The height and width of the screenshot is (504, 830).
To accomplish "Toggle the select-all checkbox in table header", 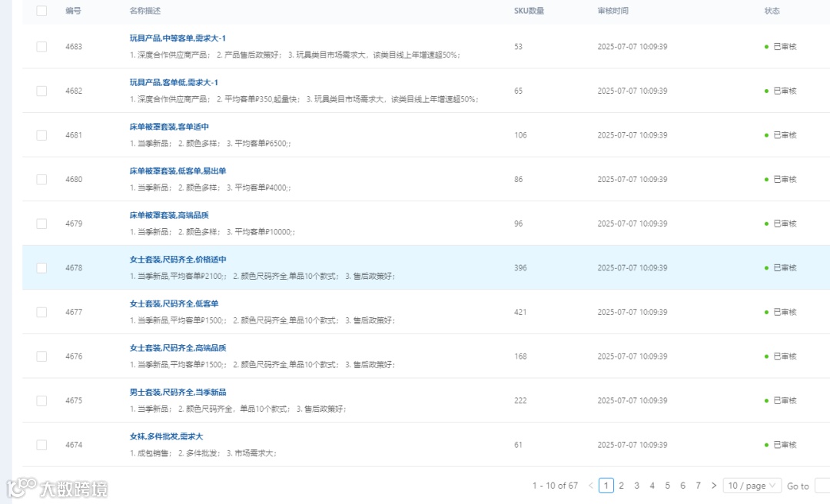I will pos(41,11).
